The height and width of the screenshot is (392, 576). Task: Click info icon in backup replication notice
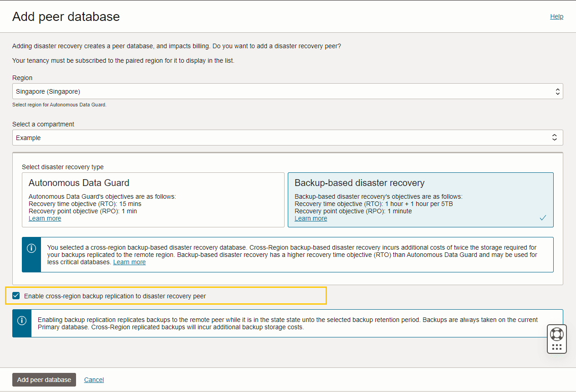[x=22, y=320]
